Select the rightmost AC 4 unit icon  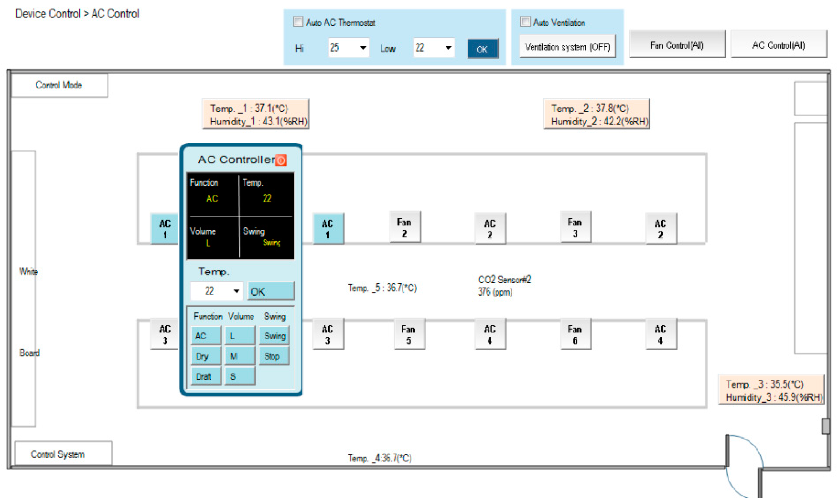[660, 334]
